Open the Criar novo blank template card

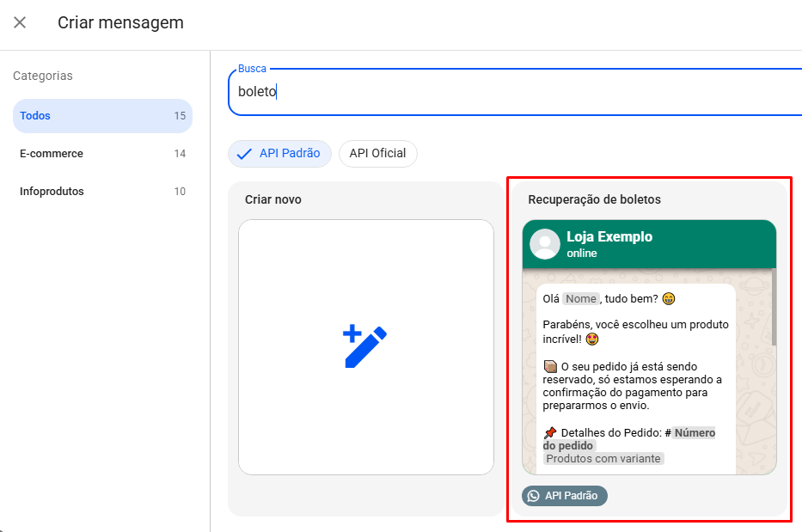[366, 347]
